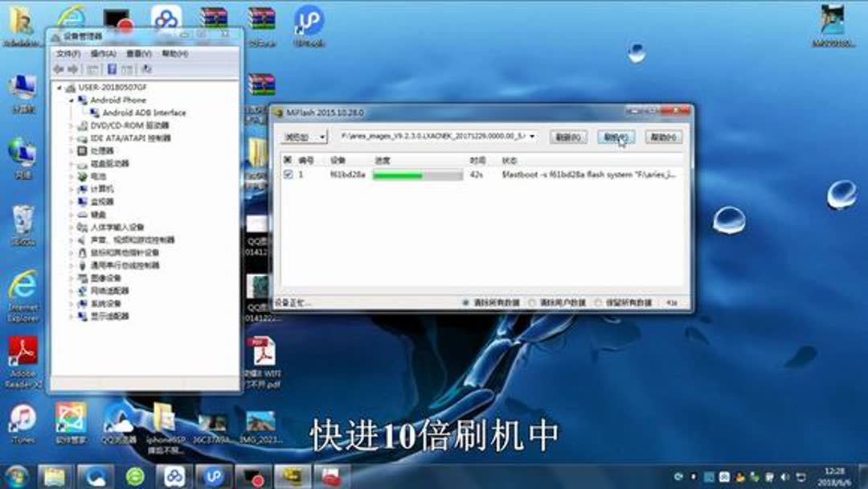Click the 帮助 button in MiFlash
Image resolution: width=868 pixels, height=489 pixels.
665,137
